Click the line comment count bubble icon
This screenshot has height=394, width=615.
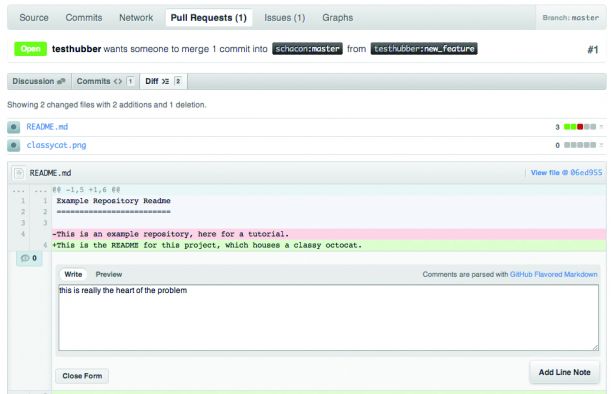[x=25, y=258]
